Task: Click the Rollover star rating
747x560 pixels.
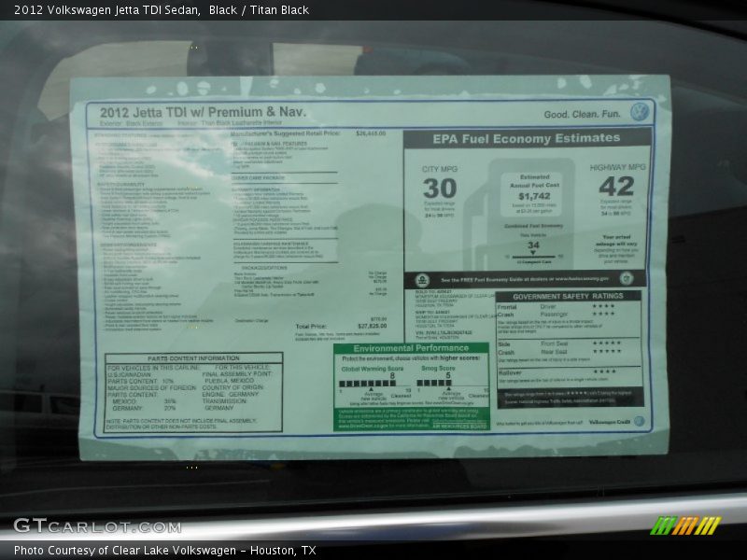Action: pos(604,371)
